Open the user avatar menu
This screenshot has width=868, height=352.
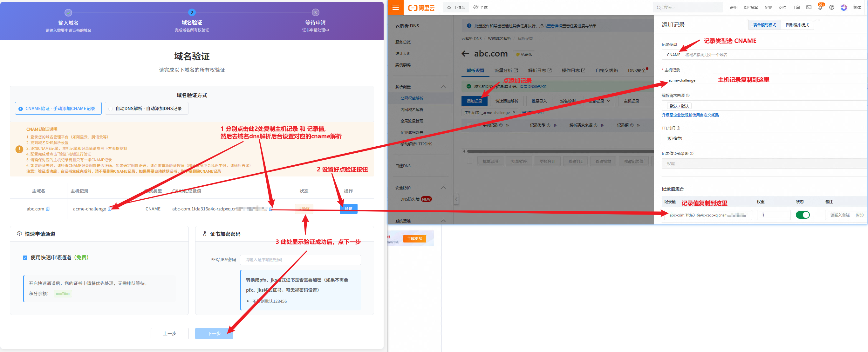coord(844,7)
